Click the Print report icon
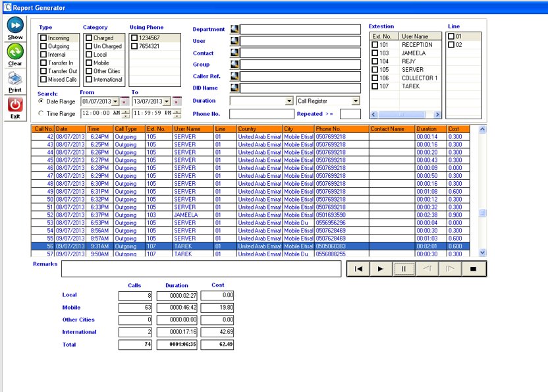 (15, 78)
